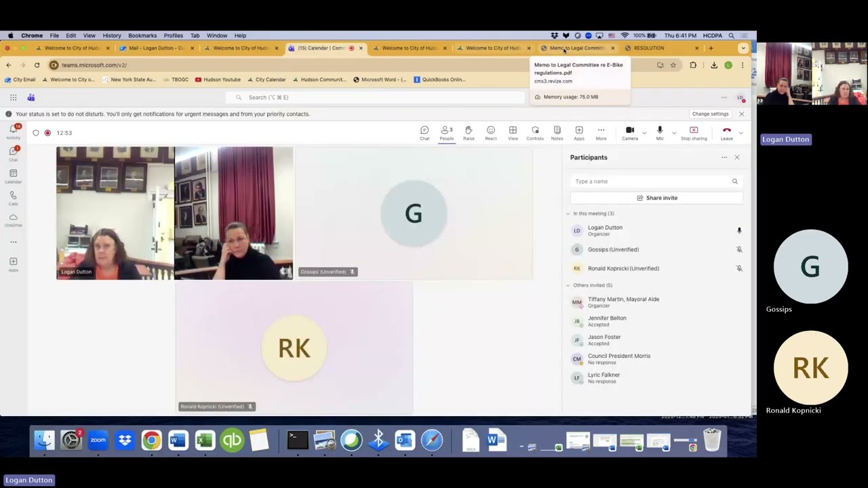
Task: Select Jennifer Belton in invited list
Action: click(x=656, y=321)
